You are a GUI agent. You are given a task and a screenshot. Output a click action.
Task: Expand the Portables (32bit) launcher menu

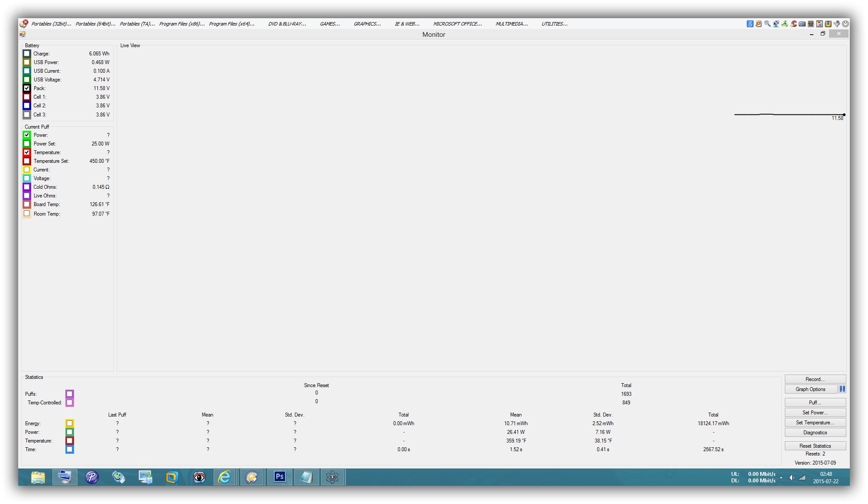point(51,24)
